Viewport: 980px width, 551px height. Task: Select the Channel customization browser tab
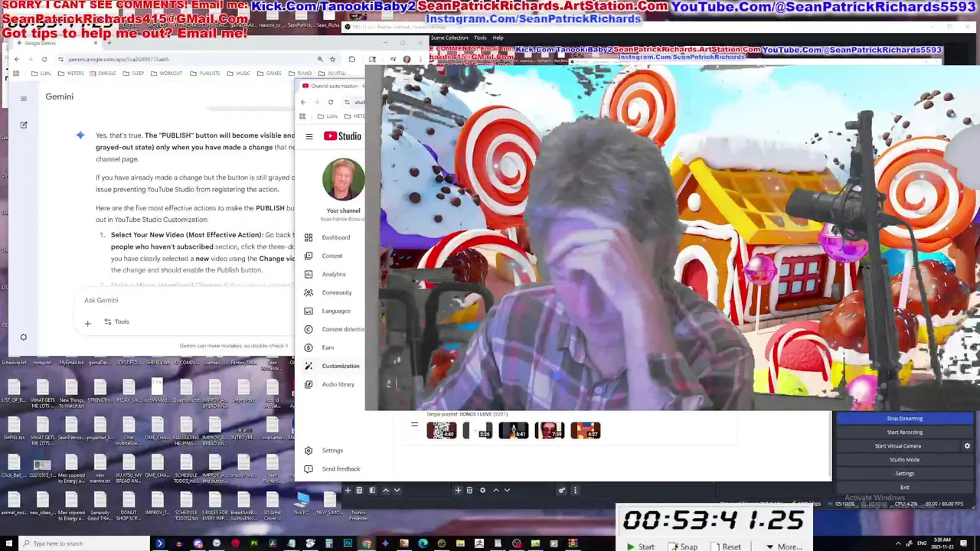(333, 86)
